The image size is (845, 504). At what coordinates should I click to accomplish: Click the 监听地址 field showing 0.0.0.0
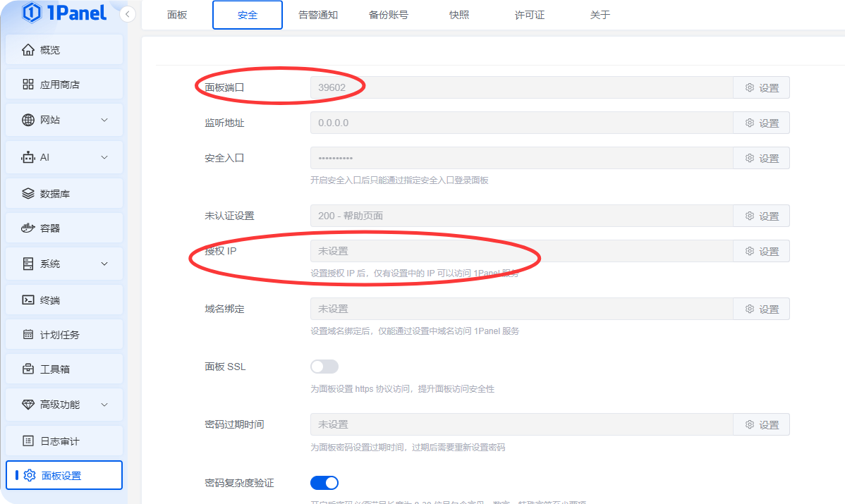point(522,123)
